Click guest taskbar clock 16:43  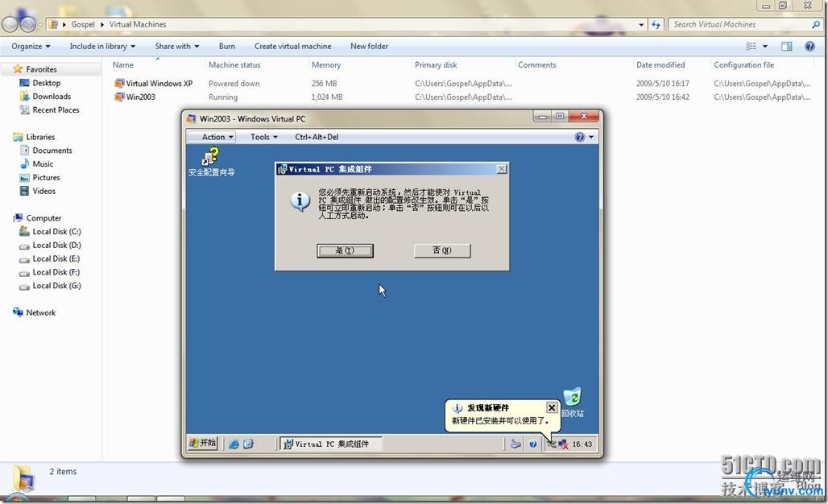pyautogui.click(x=582, y=444)
